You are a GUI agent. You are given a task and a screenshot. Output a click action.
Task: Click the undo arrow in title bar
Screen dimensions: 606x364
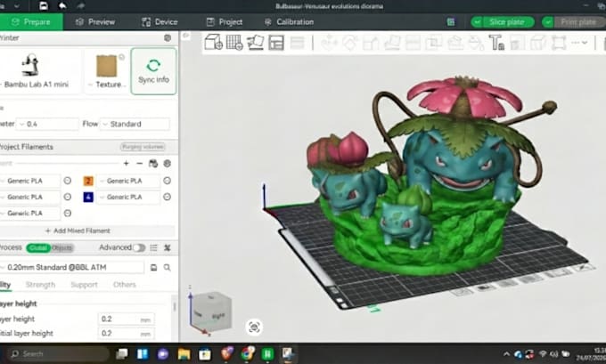point(62,6)
